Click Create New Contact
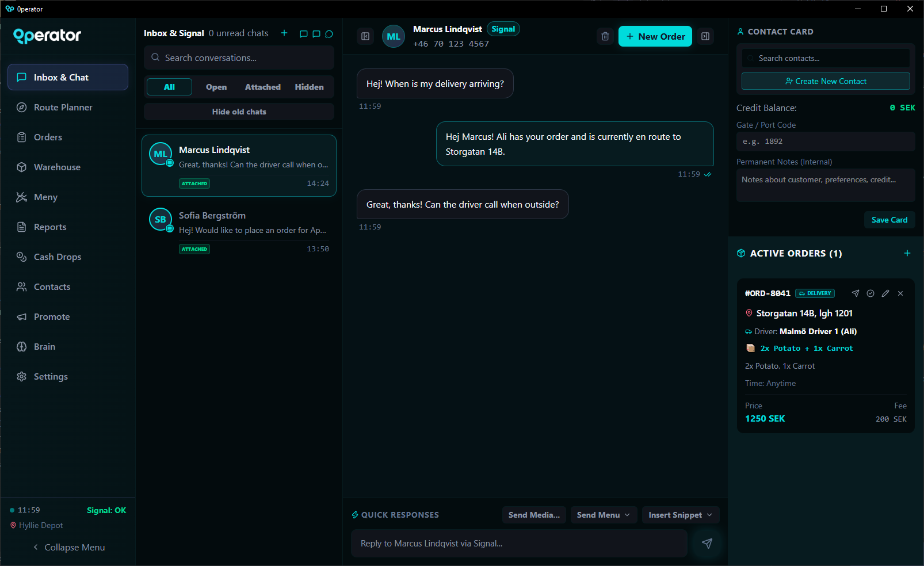924x566 pixels. point(826,81)
